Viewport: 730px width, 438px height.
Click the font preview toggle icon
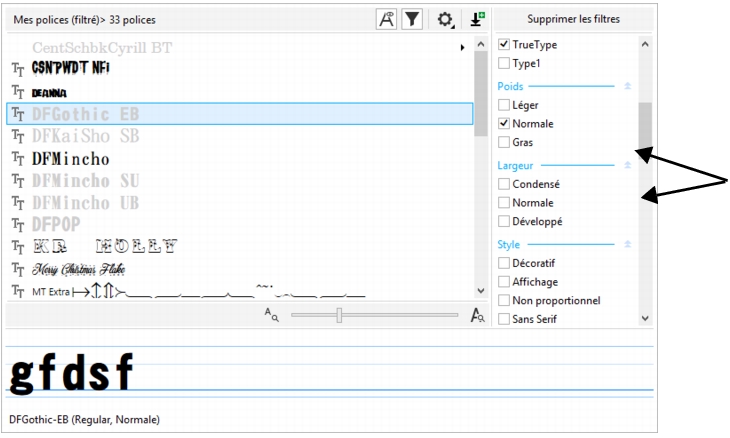tap(387, 19)
